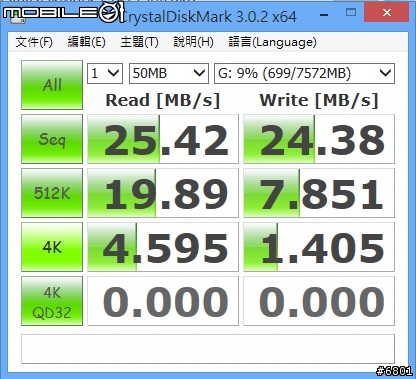Click the empty comment field at bottom
This screenshot has width=416, height=379.
click(208, 349)
